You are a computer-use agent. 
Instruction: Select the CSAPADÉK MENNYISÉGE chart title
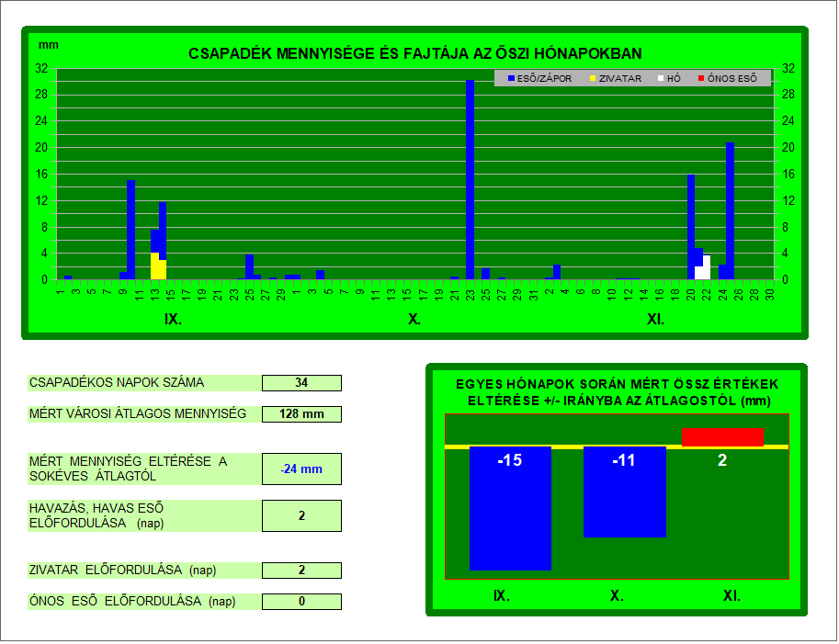pos(414,54)
